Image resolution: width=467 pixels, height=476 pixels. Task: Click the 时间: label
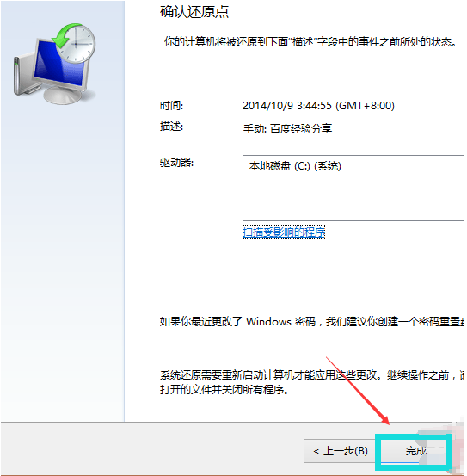coord(171,106)
